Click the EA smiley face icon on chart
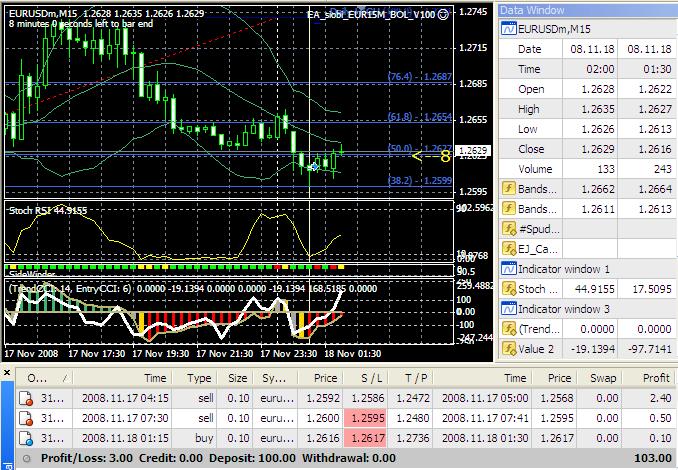This screenshot has width=678, height=470. pyautogui.click(x=443, y=15)
